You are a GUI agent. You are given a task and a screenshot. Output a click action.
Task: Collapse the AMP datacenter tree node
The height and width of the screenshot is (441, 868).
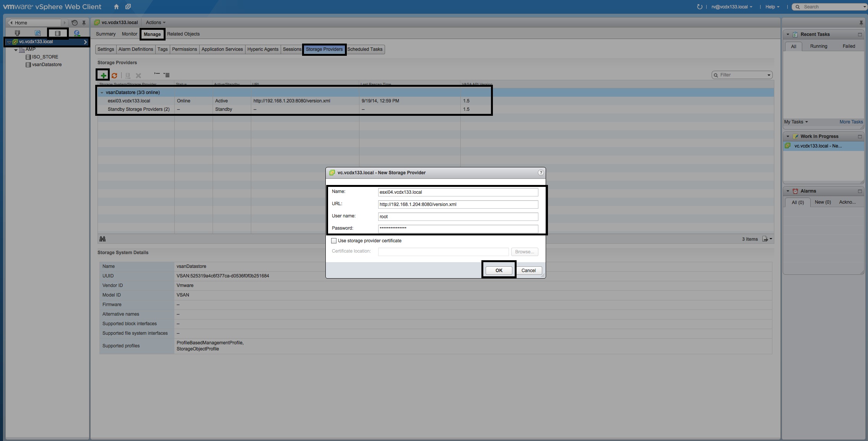coord(16,50)
